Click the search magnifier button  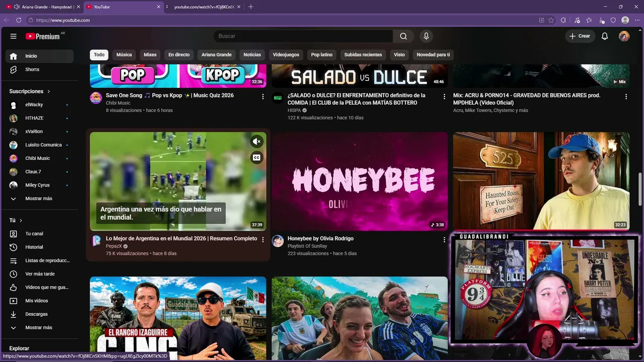coord(404,36)
